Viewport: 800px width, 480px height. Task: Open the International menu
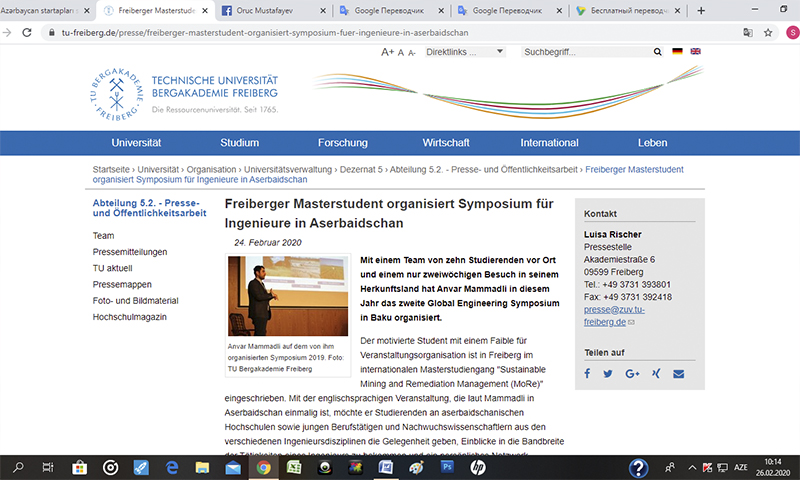tap(549, 143)
